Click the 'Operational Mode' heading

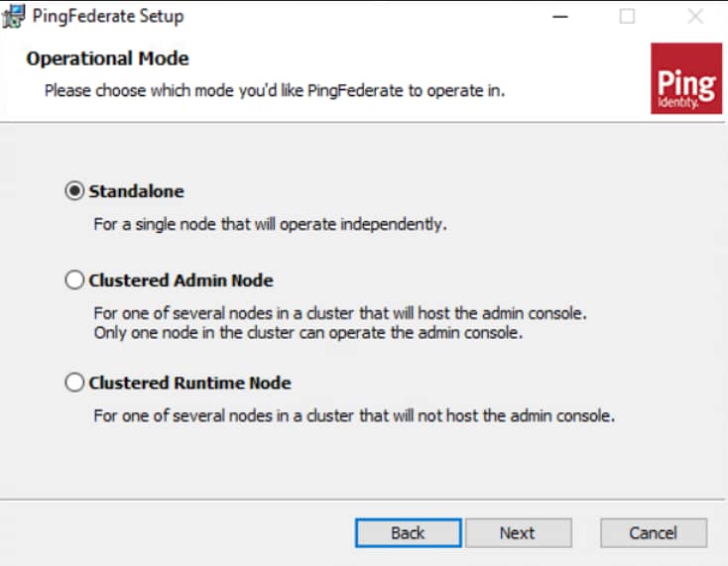[x=108, y=58]
